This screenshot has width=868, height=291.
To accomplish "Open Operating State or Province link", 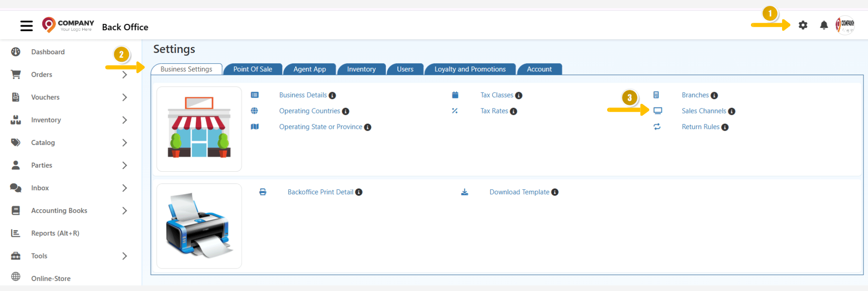I will click(321, 127).
